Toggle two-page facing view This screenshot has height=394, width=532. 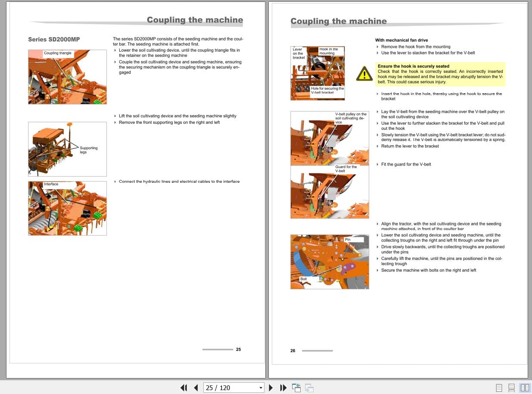525,388
